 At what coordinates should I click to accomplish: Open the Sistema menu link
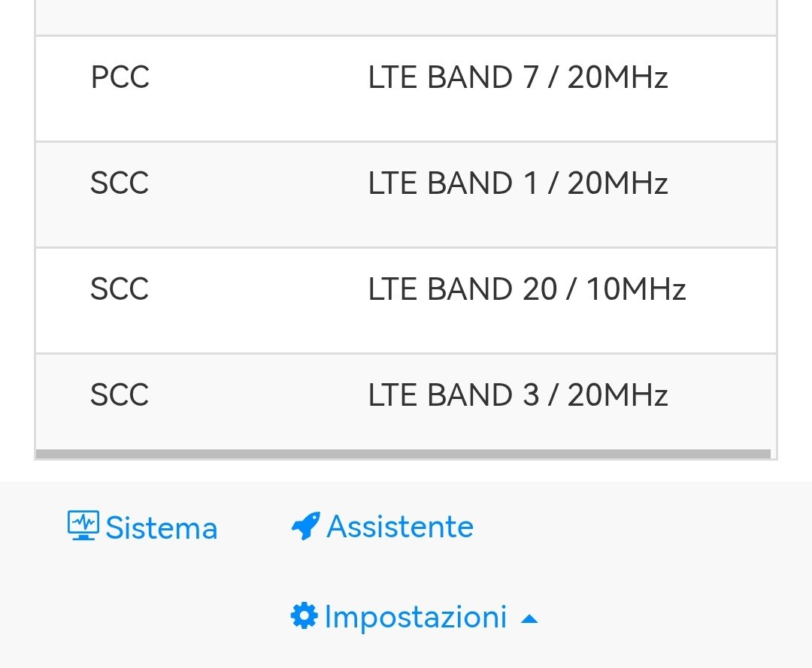[x=161, y=528]
